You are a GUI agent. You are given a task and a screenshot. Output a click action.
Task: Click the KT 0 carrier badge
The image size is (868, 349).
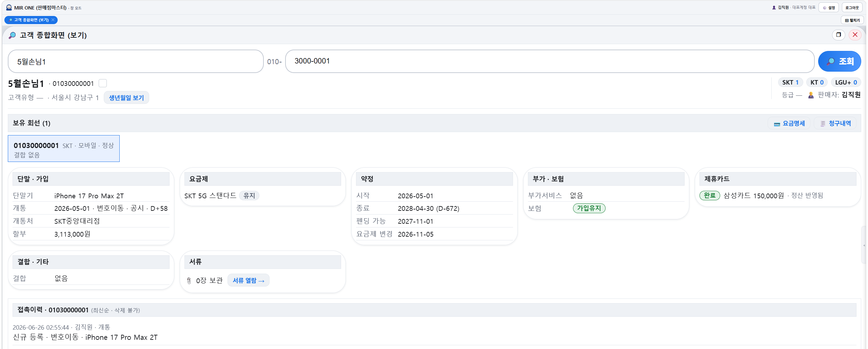(x=817, y=82)
